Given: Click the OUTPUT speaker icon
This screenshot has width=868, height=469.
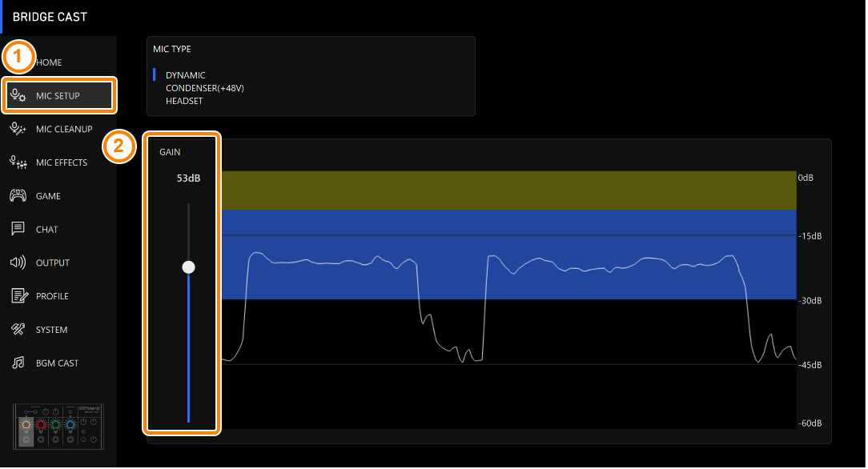Looking at the screenshot, I should (x=18, y=263).
